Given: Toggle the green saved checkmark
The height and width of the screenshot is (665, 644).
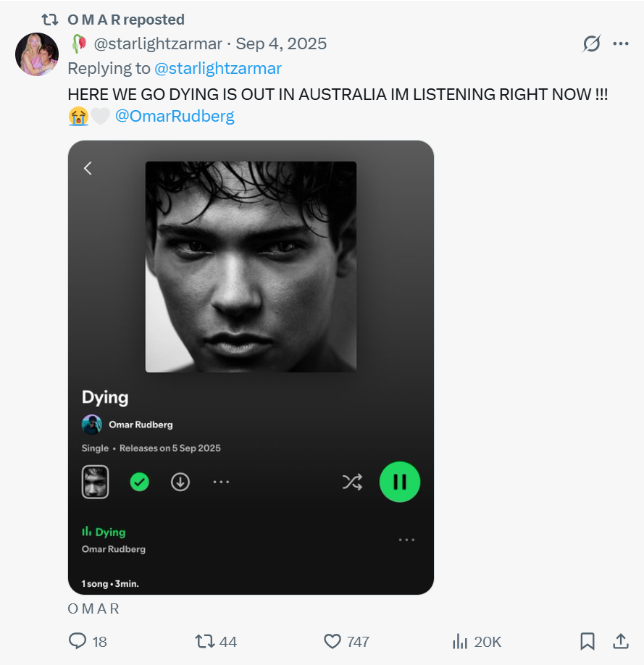Looking at the screenshot, I should (140, 482).
